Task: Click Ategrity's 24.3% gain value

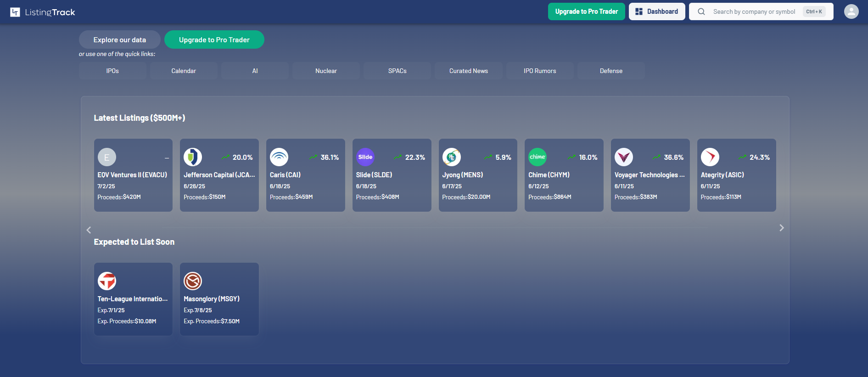Action: point(760,158)
